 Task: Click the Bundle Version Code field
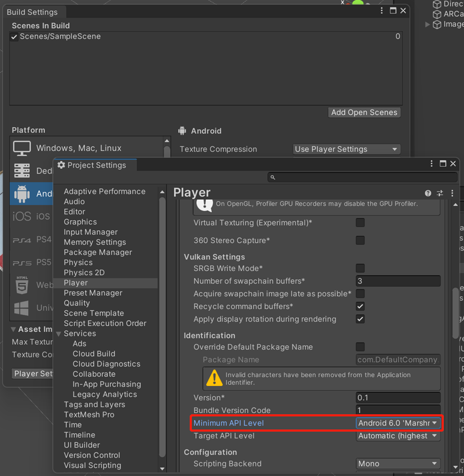[x=398, y=410]
